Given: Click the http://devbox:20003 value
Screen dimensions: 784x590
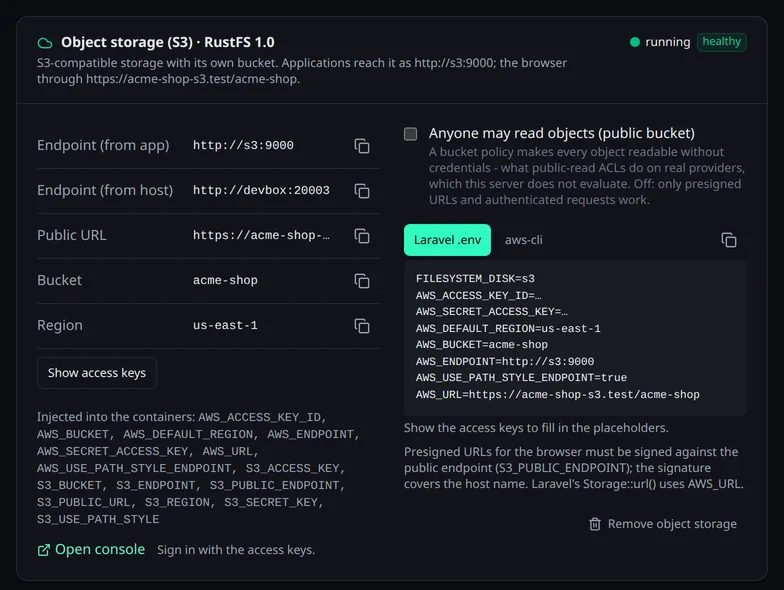Looking at the screenshot, I should [x=261, y=190].
